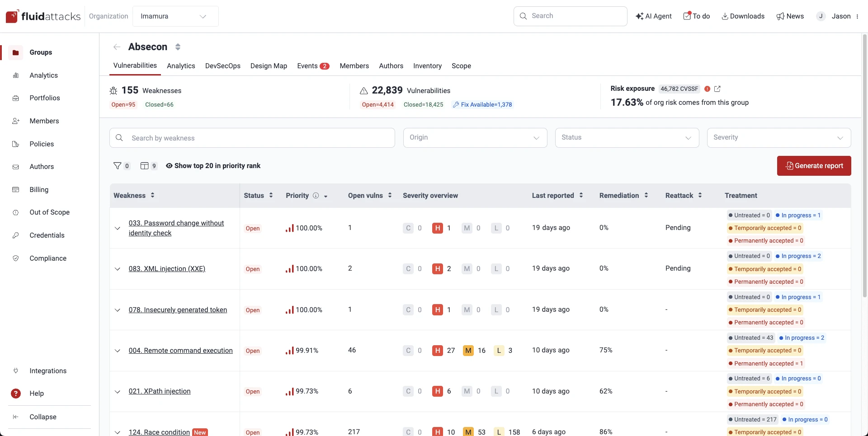Open Downloads in the top bar
The image size is (868, 436).
click(743, 16)
